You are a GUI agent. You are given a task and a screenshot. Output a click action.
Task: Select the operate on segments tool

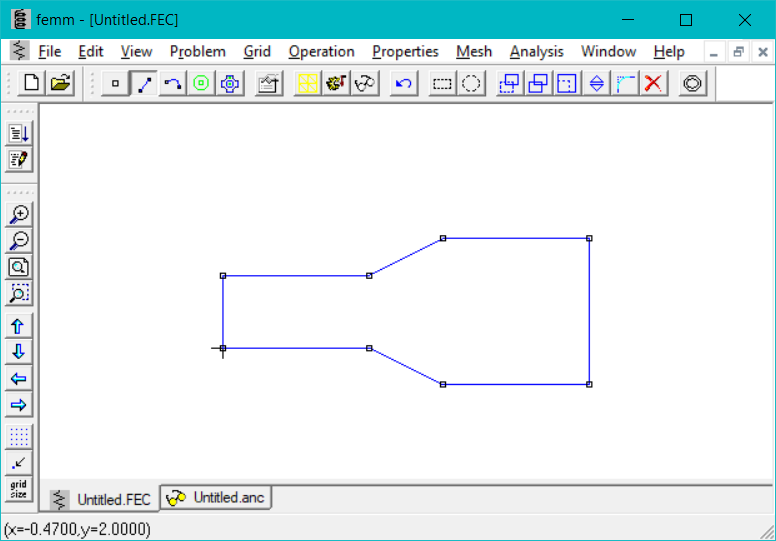[144, 83]
